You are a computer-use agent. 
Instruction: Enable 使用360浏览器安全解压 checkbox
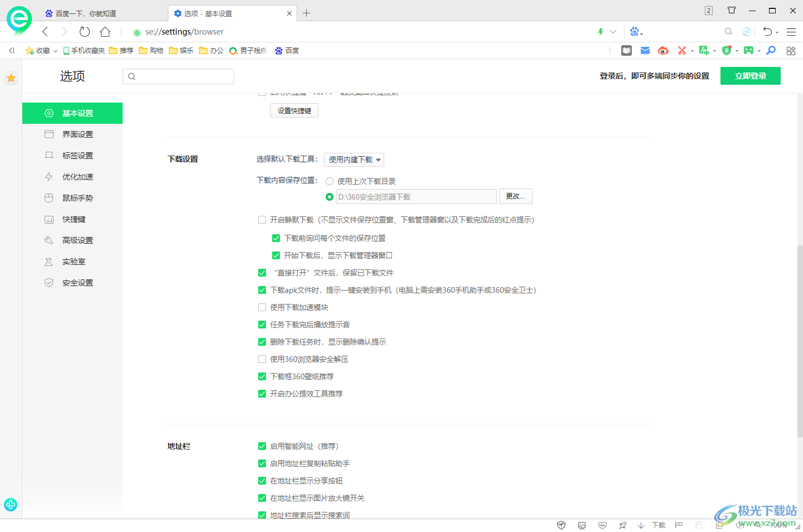point(262,359)
